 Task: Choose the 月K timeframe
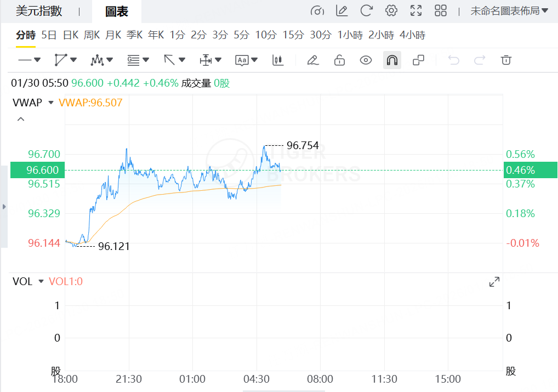[x=113, y=35]
